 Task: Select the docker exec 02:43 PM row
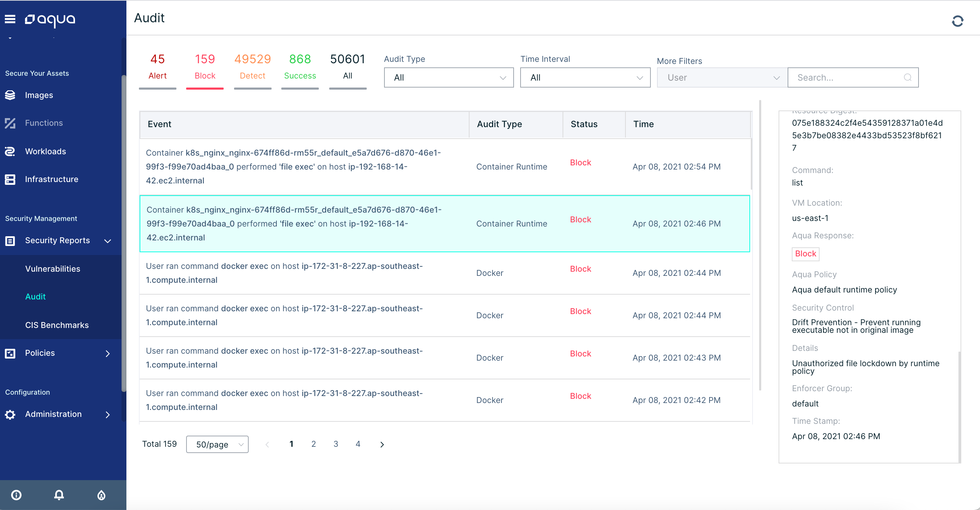445,358
